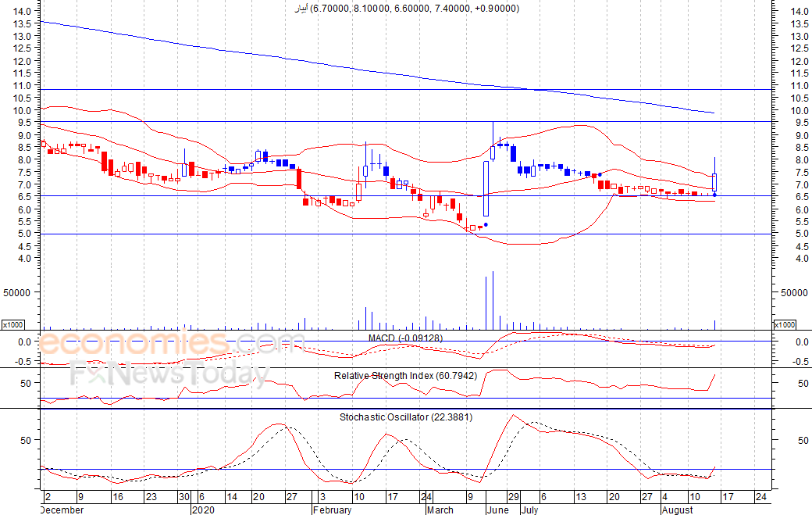The image size is (812, 515).
Task: Click the blue dot marker below March candles
Action: (486, 225)
